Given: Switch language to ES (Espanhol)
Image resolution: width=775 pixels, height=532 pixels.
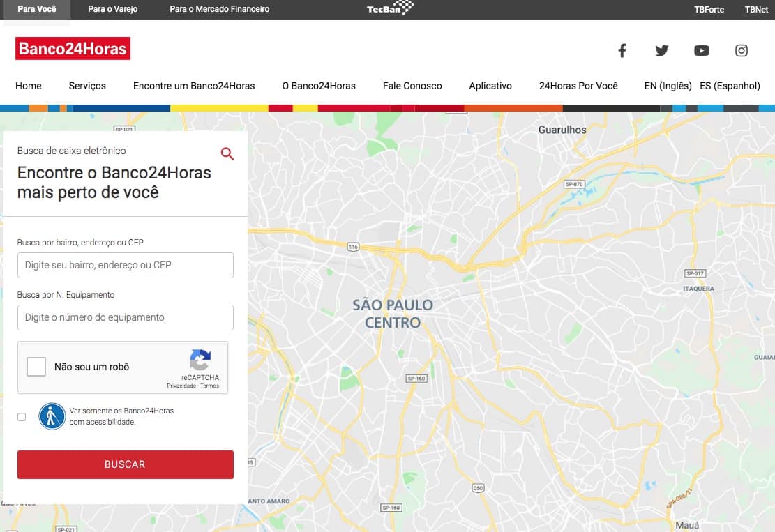Looking at the screenshot, I should pyautogui.click(x=730, y=86).
